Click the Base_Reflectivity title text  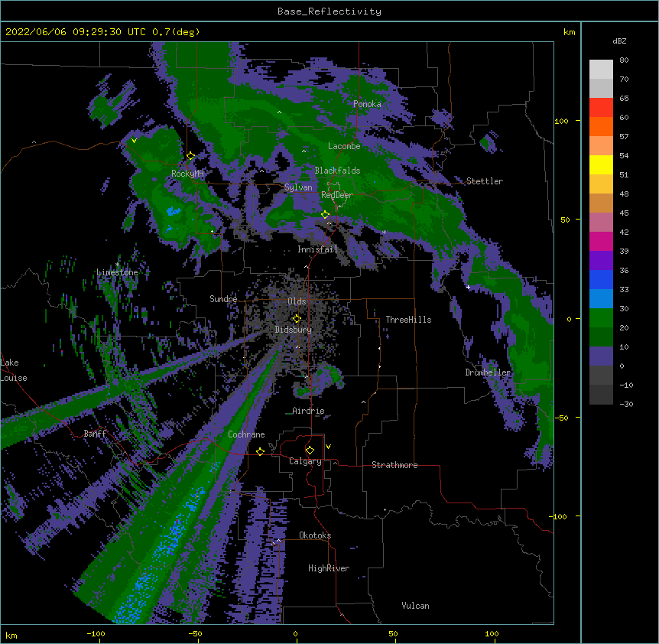[329, 11]
